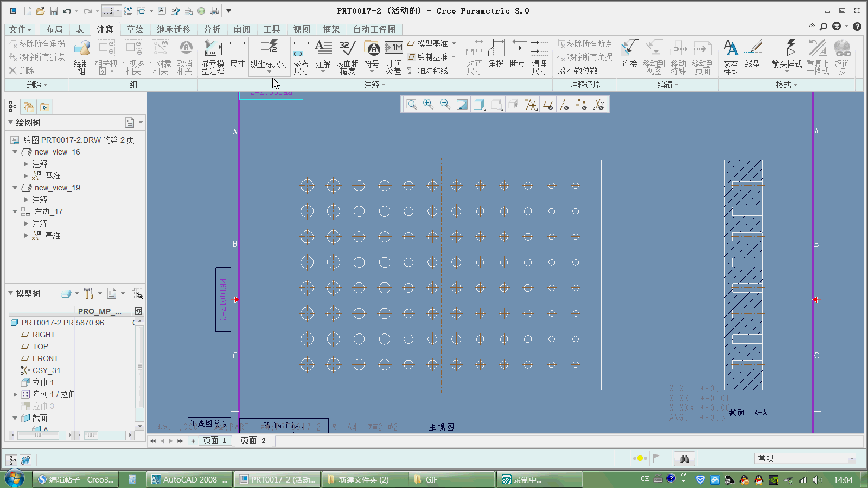868x488 pixels.
Task: Switch to the 布局 ribbon tab
Action: pos(54,29)
